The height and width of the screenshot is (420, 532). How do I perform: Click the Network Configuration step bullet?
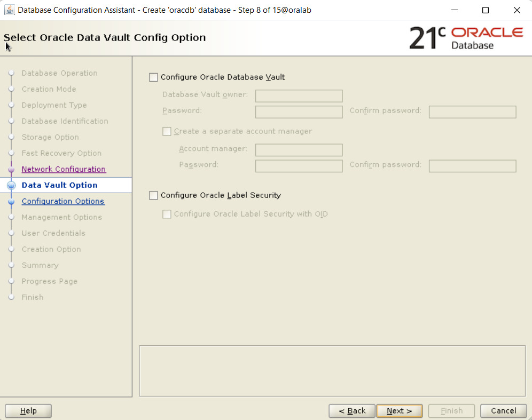[11, 169]
